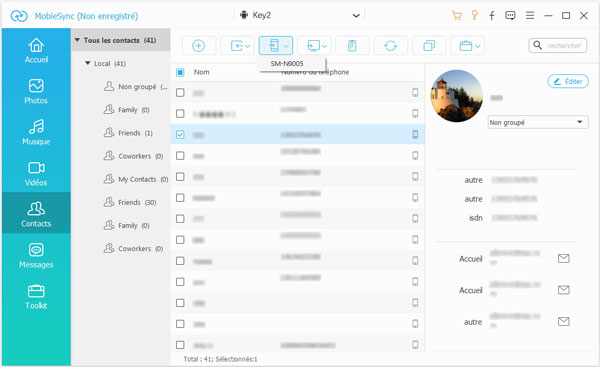Click the duplicate contacts button
The width and height of the screenshot is (600, 367).
[x=429, y=46]
